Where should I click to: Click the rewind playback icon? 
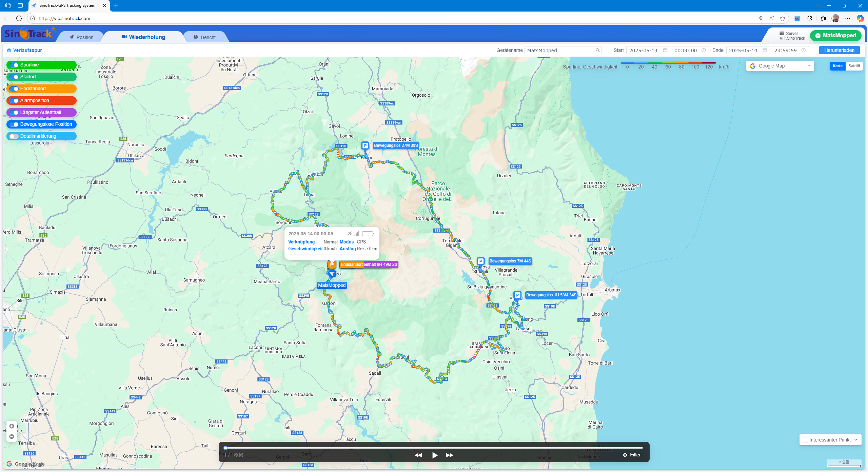pos(418,455)
